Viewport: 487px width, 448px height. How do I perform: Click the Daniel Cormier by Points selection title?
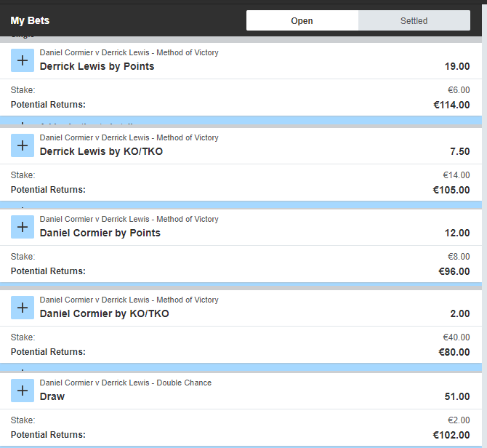tap(100, 233)
